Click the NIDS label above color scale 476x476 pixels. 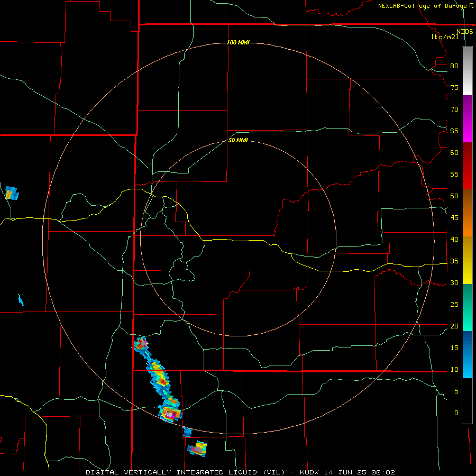[x=464, y=32]
